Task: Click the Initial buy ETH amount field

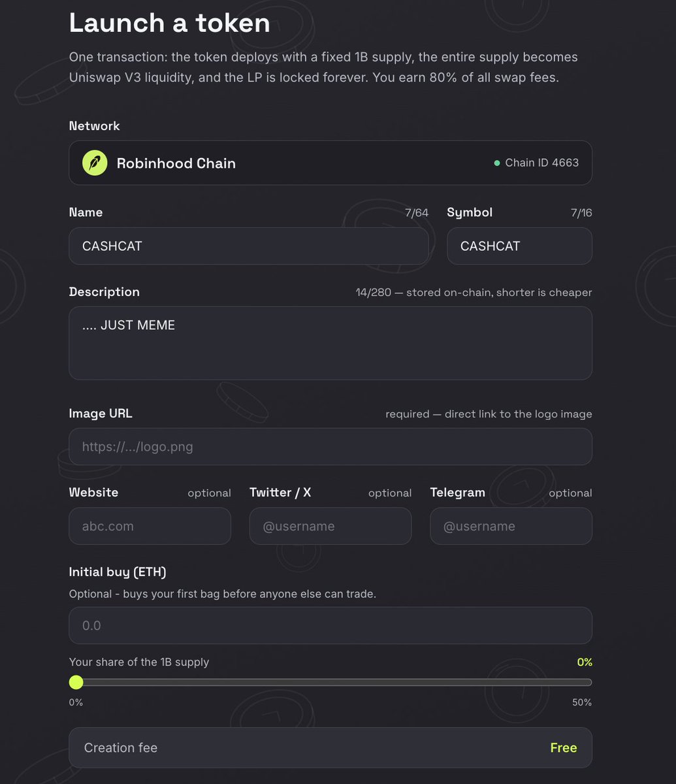Action: (x=330, y=625)
